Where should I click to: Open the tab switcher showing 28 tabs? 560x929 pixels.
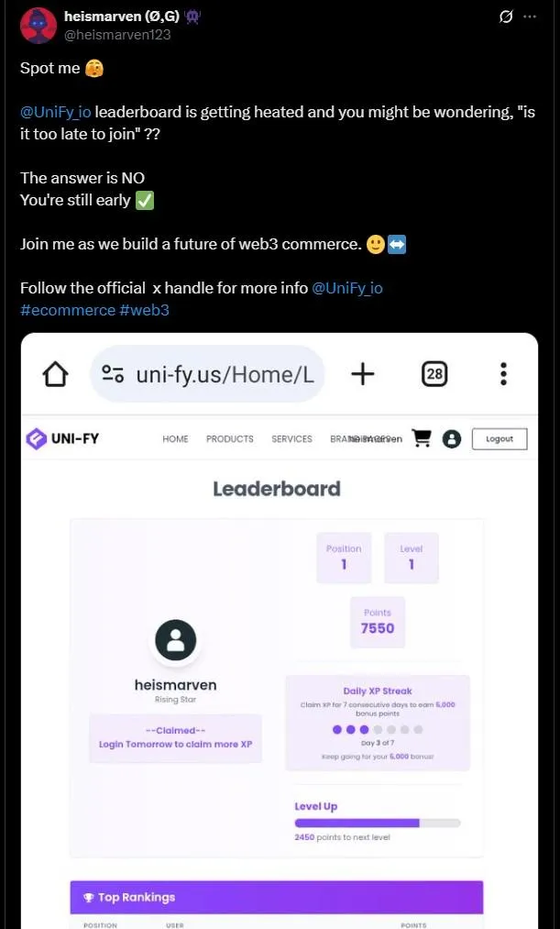(434, 374)
